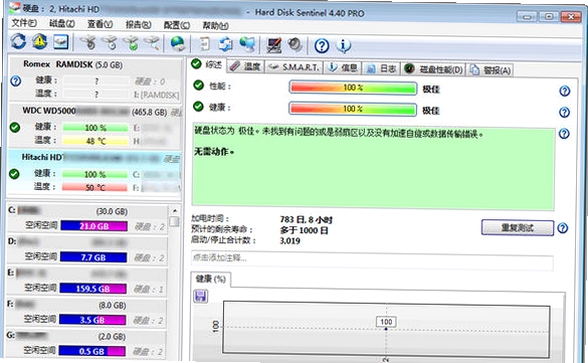The width and height of the screenshot is (588, 363).
Task: Open the 帮助(H) menu
Action: tap(215, 26)
